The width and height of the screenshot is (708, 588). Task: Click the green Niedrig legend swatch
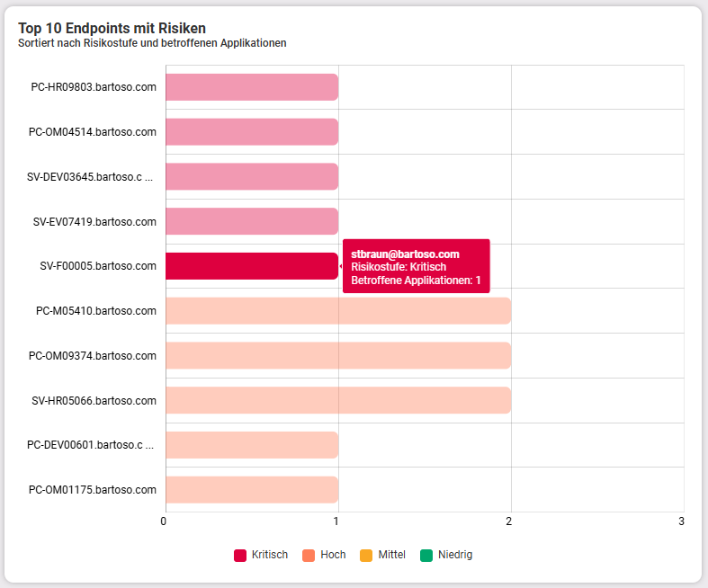(x=426, y=555)
